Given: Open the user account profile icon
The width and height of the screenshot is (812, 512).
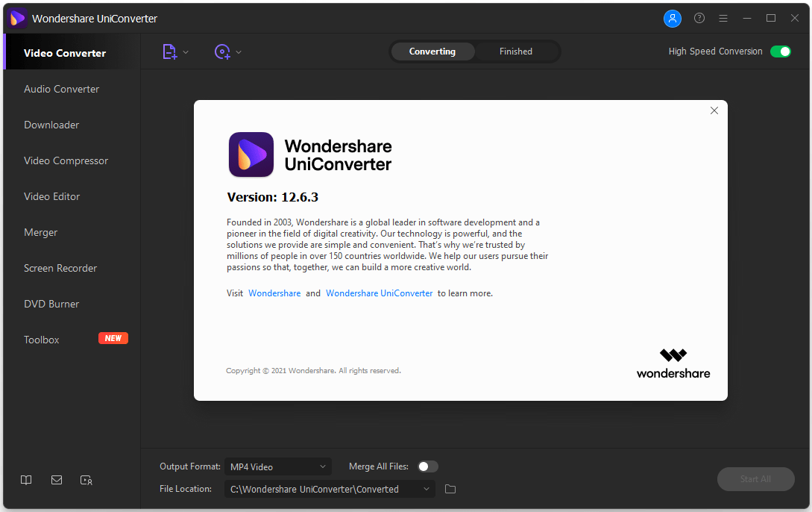Looking at the screenshot, I should [x=672, y=19].
